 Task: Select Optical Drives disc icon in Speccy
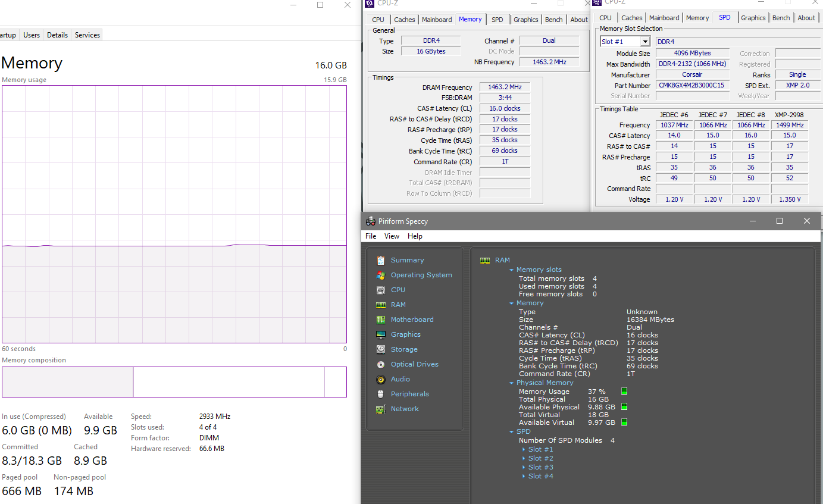pos(381,364)
